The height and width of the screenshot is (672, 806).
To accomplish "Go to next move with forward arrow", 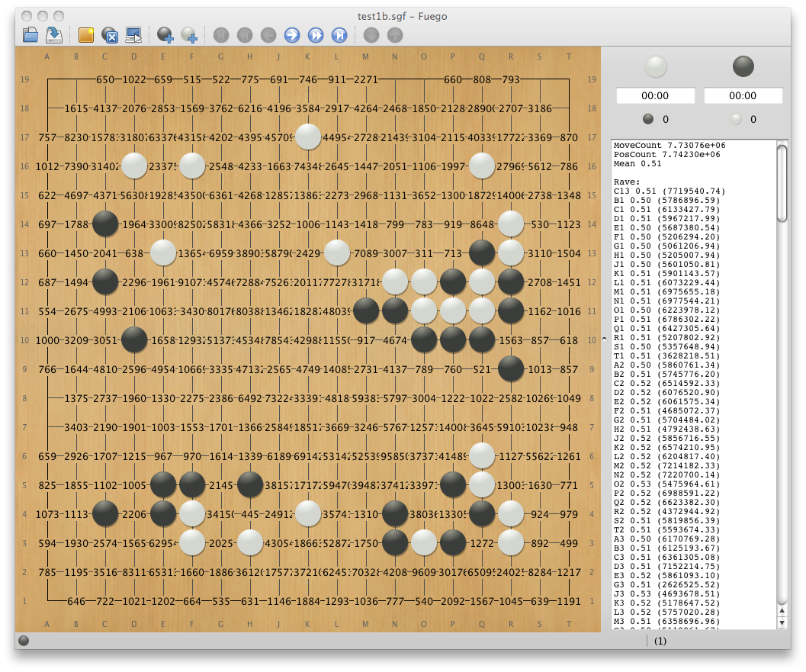I will (291, 34).
